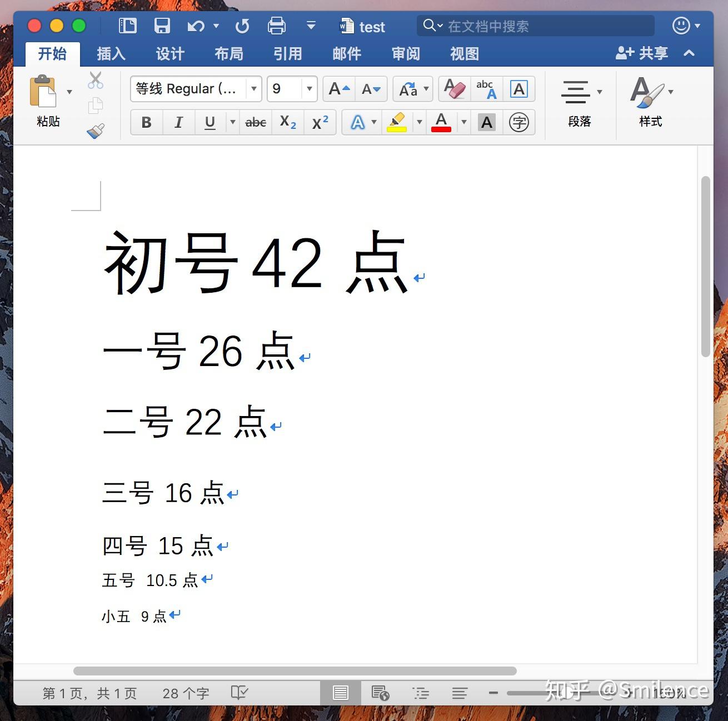The width and height of the screenshot is (728, 721).
Task: Expand the font name dropdown
Action: click(x=254, y=89)
